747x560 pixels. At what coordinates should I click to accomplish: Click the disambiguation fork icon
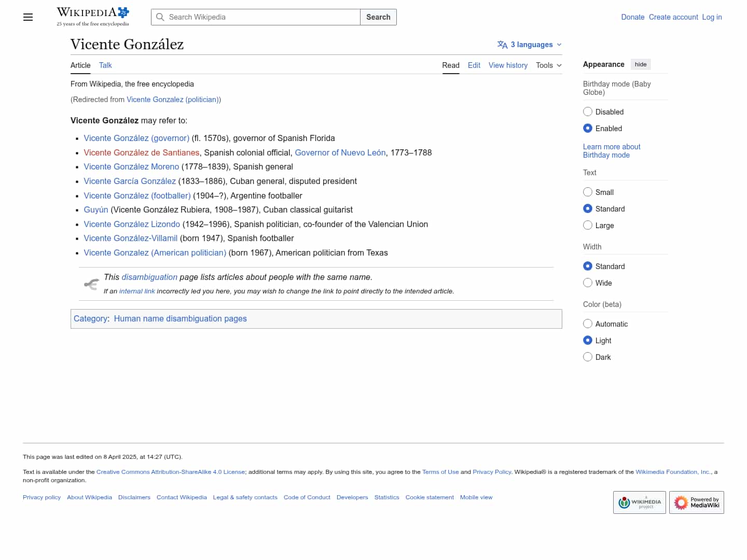91,284
